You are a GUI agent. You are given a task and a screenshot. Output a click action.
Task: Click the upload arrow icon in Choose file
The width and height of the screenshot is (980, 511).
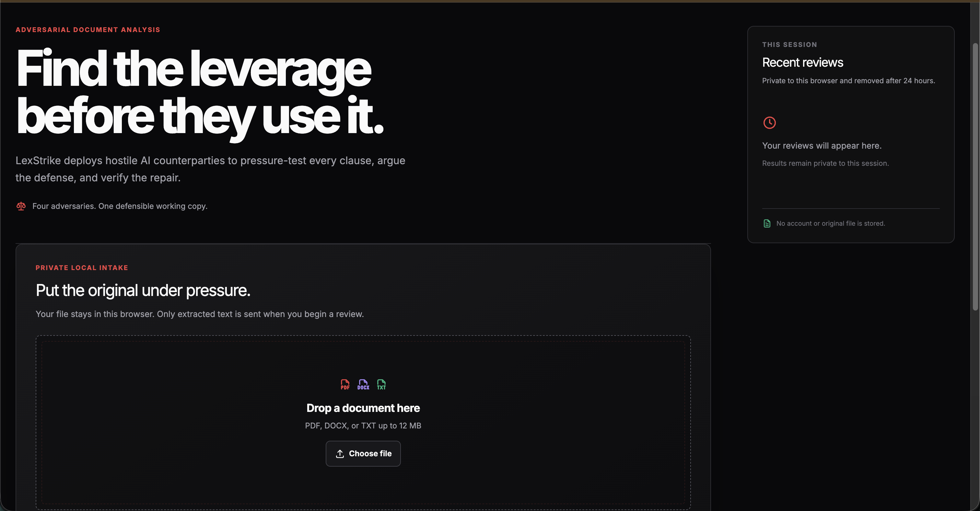pyautogui.click(x=340, y=454)
